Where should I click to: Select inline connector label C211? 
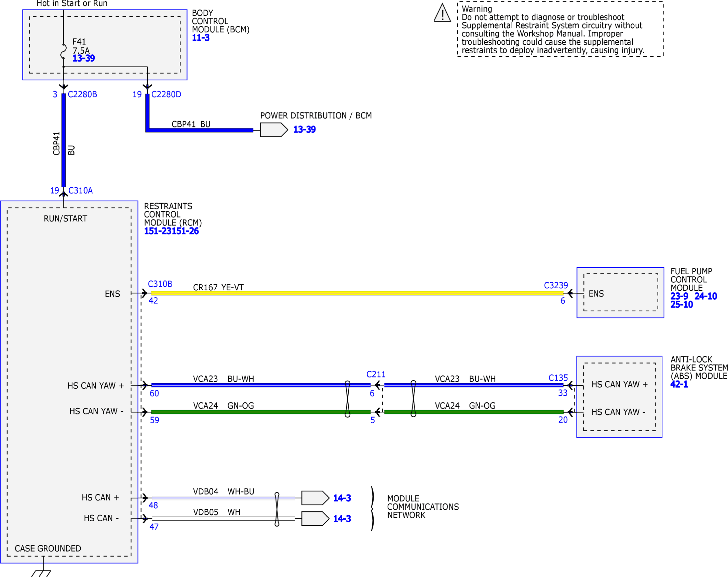(376, 374)
